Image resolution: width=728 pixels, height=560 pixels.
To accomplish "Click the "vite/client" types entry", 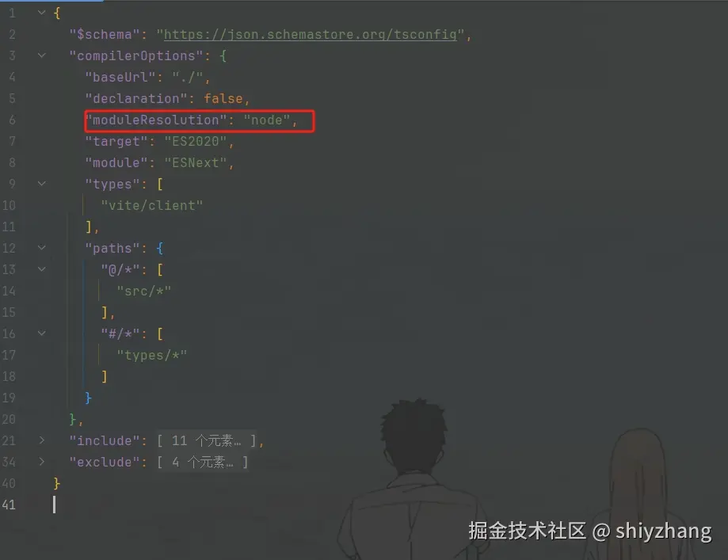I will tap(152, 206).
